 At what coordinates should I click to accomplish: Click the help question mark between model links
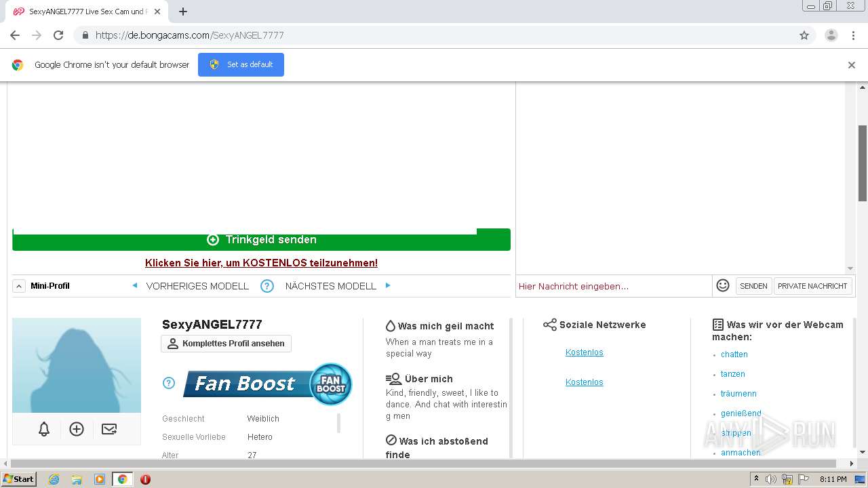click(267, 286)
